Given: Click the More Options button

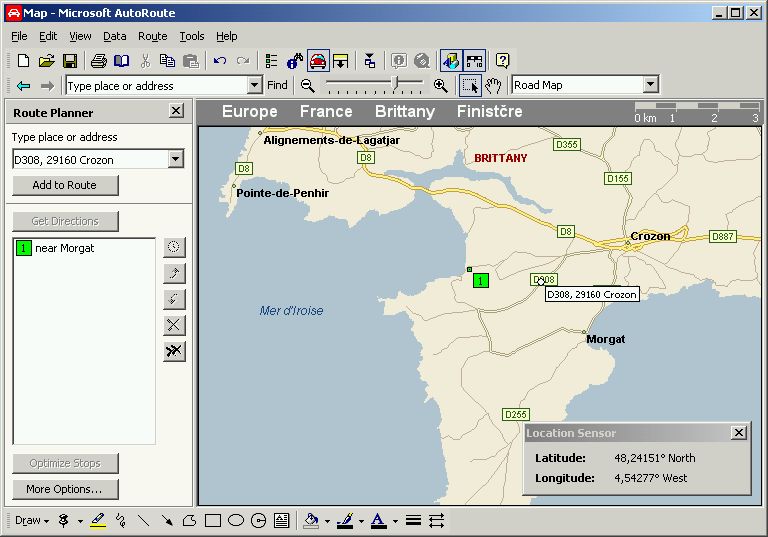Looking at the screenshot, I should (65, 489).
